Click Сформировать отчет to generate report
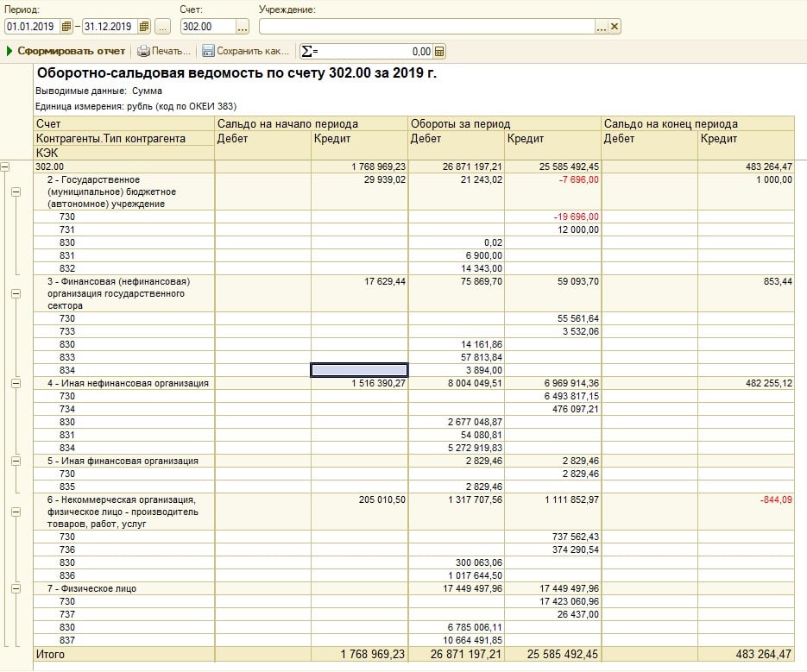Viewport: 807px width, 672px height. tap(66, 52)
